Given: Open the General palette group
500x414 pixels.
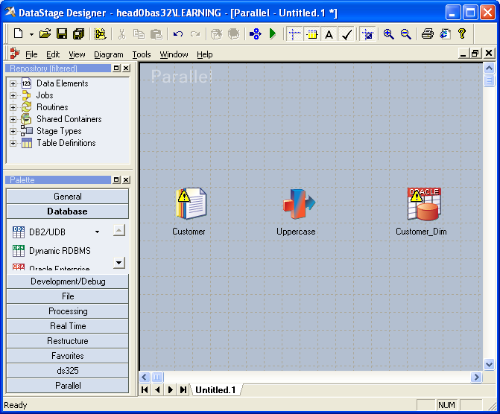Looking at the screenshot, I should [67, 196].
